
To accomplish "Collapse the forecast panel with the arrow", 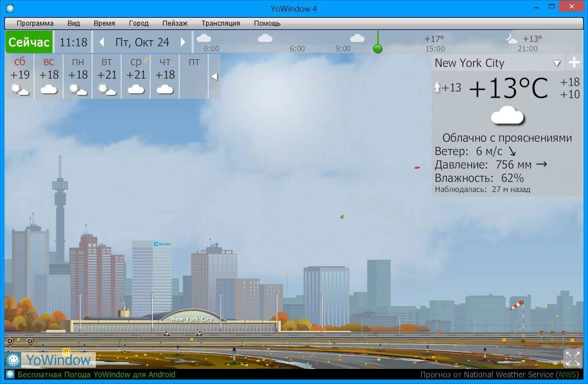I will pos(214,76).
